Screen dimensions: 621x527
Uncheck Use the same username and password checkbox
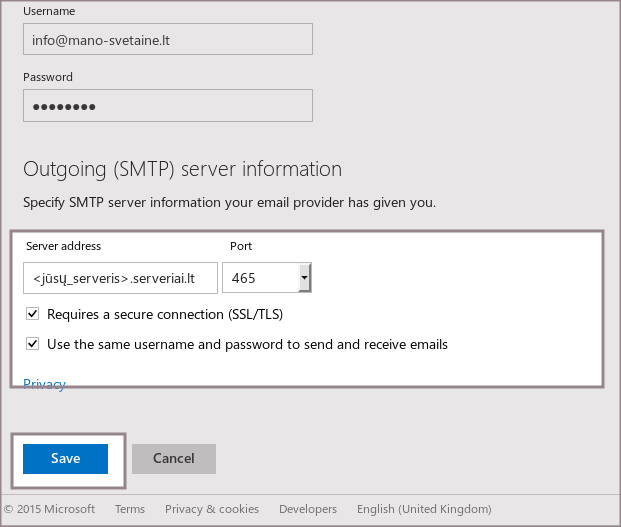tap(33, 344)
